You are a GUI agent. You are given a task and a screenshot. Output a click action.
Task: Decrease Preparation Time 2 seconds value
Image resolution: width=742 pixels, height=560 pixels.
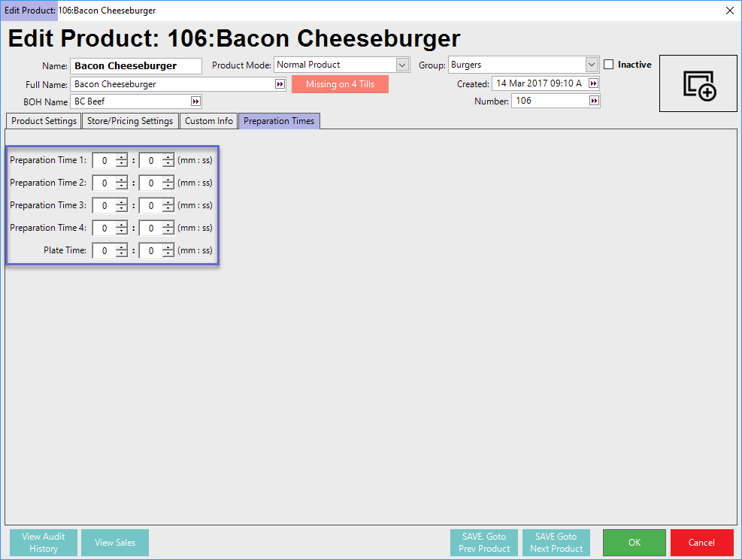tap(168, 186)
